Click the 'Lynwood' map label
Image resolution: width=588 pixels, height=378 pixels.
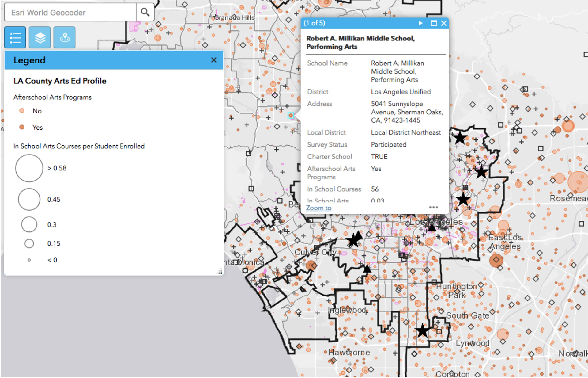coord(473,343)
